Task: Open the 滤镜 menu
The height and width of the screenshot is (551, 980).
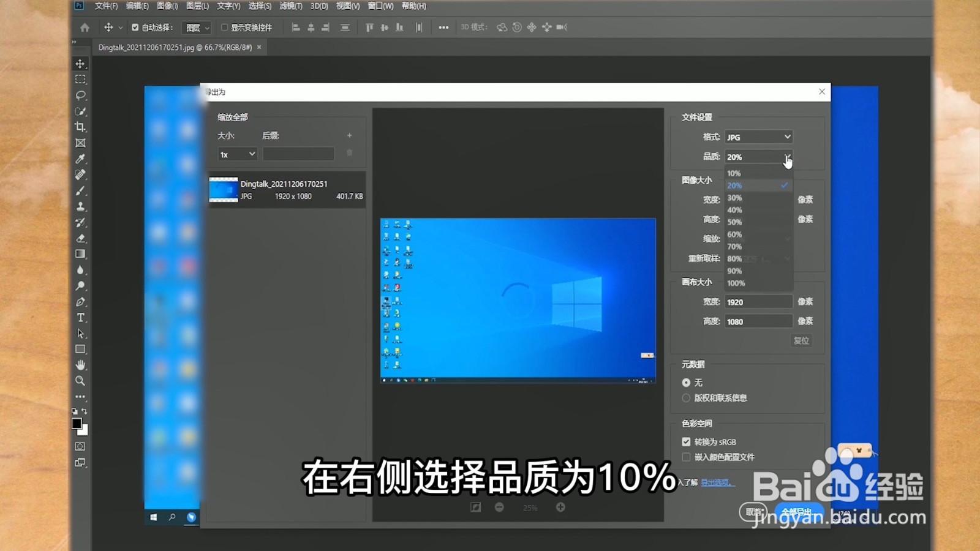Action: [291, 6]
